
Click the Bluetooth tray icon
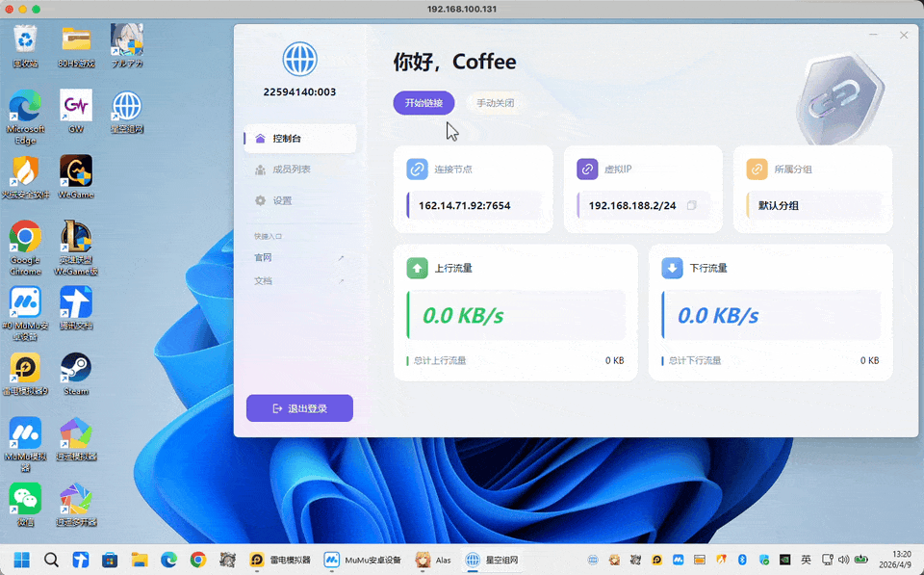pyautogui.click(x=743, y=560)
